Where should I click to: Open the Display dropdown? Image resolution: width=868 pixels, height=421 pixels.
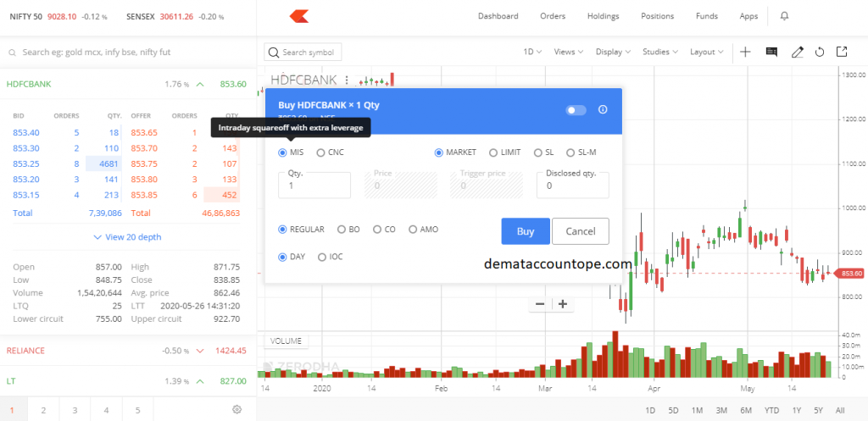click(614, 52)
